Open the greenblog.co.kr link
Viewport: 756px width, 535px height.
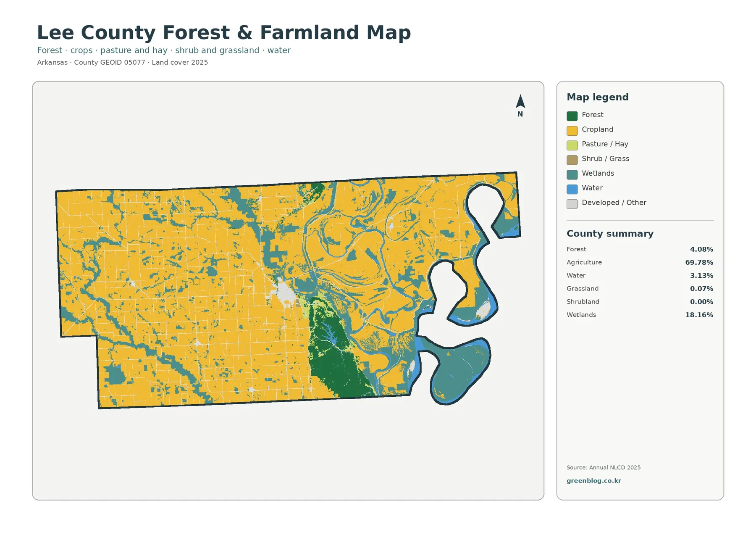[593, 481]
